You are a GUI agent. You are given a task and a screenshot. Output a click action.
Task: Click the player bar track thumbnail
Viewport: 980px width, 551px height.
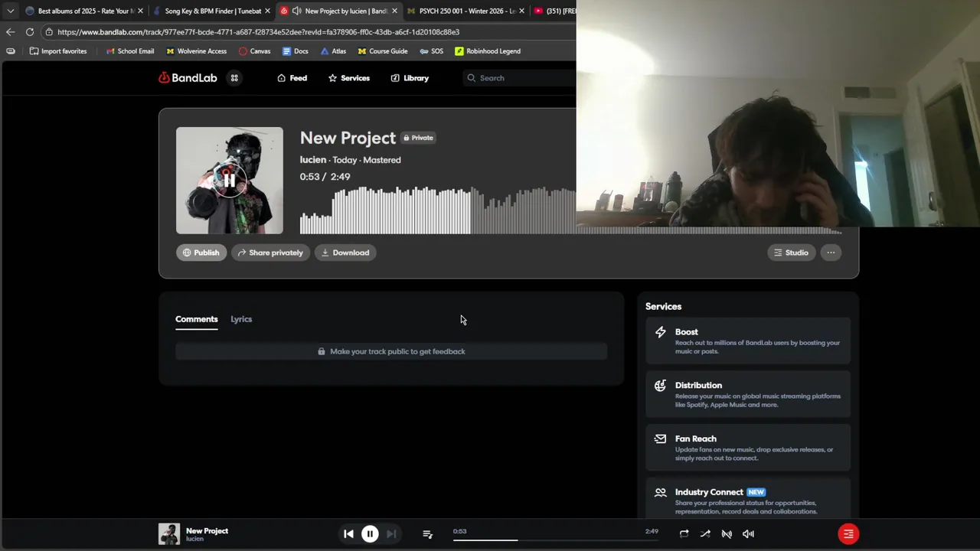coord(169,534)
